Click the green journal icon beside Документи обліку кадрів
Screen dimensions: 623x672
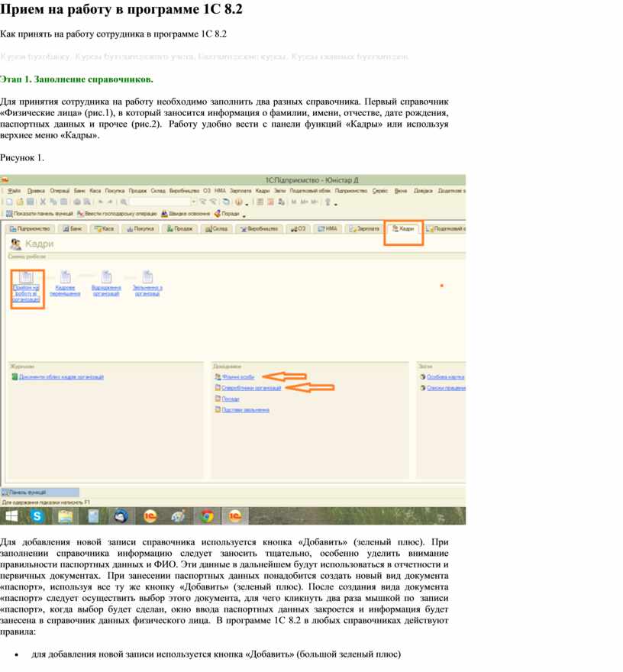(15, 376)
